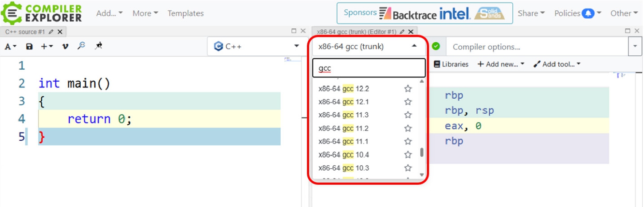644x207 pixels.
Task: Favorite x86-64 gcc 11.1 with star
Action: pyautogui.click(x=408, y=142)
